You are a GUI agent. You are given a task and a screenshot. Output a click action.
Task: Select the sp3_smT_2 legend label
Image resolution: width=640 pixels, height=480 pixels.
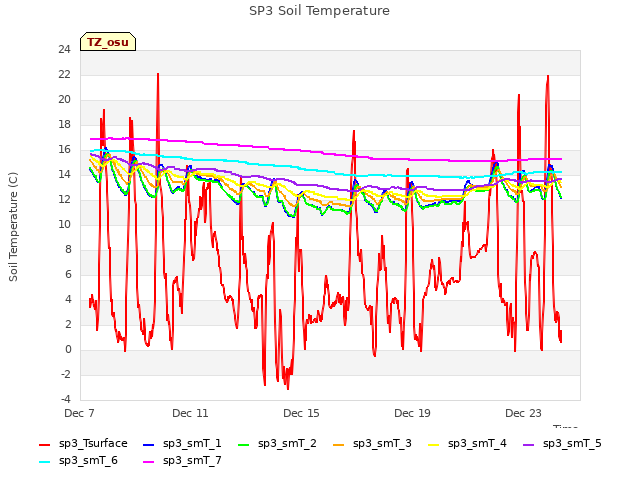click(x=287, y=444)
